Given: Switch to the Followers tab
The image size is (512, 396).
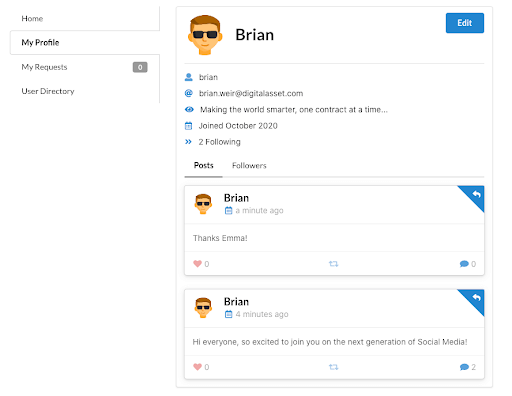Looking at the screenshot, I should (x=249, y=165).
